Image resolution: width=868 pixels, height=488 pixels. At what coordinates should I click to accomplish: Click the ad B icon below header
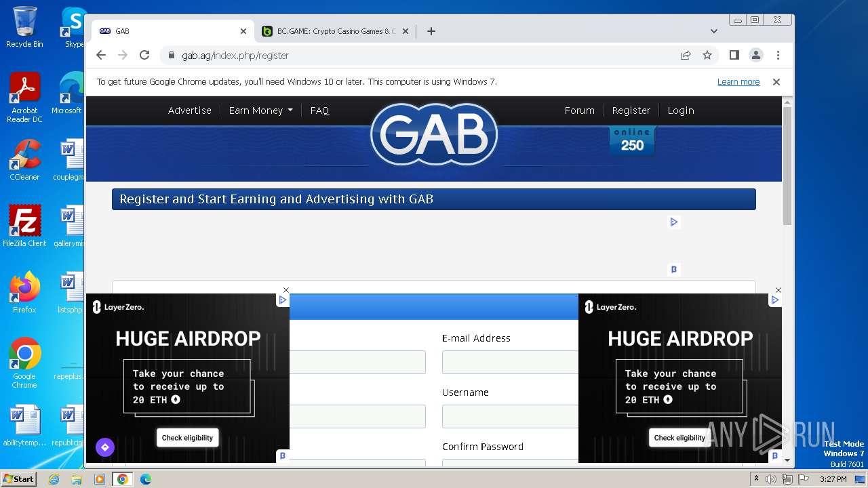coord(673,269)
